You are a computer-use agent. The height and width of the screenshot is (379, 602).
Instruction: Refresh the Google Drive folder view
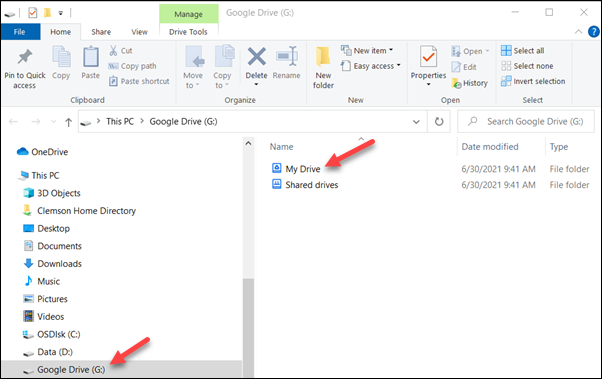pyautogui.click(x=439, y=122)
